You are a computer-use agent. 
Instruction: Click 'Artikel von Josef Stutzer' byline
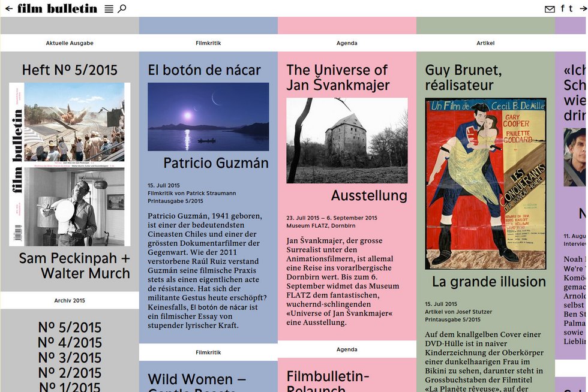[458, 312]
